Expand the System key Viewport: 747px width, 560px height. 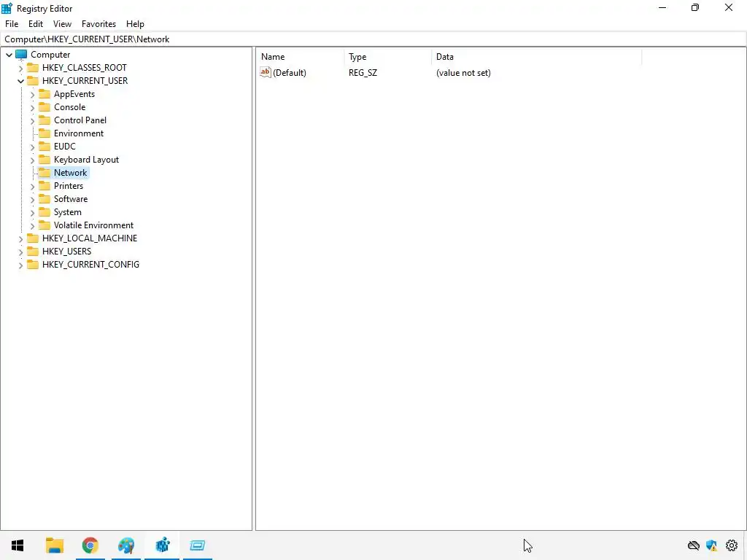[32, 212]
